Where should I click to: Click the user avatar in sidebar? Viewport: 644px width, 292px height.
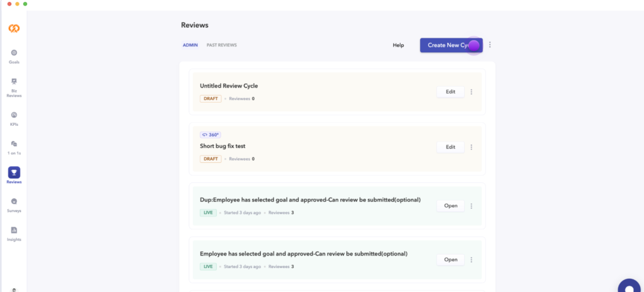pos(14,289)
